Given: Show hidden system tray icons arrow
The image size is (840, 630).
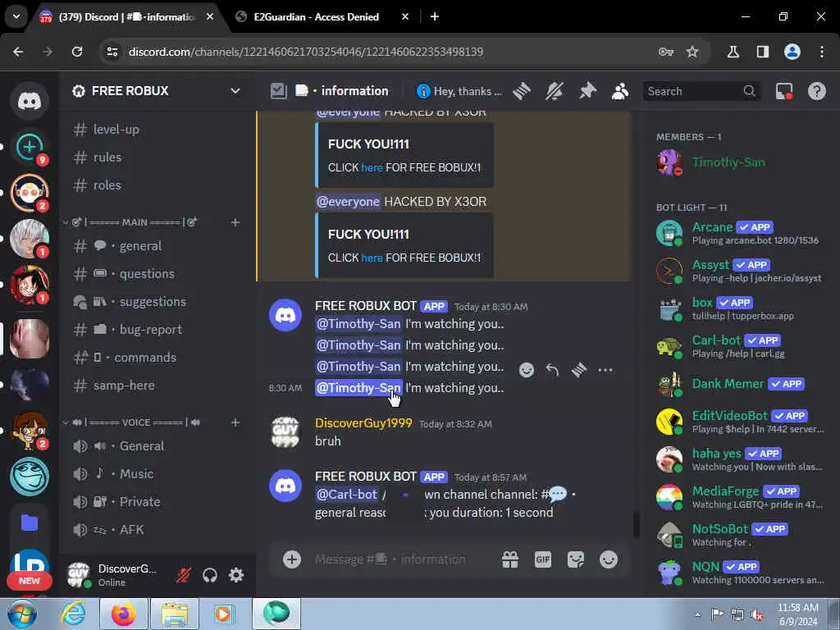Looking at the screenshot, I should tap(697, 615).
